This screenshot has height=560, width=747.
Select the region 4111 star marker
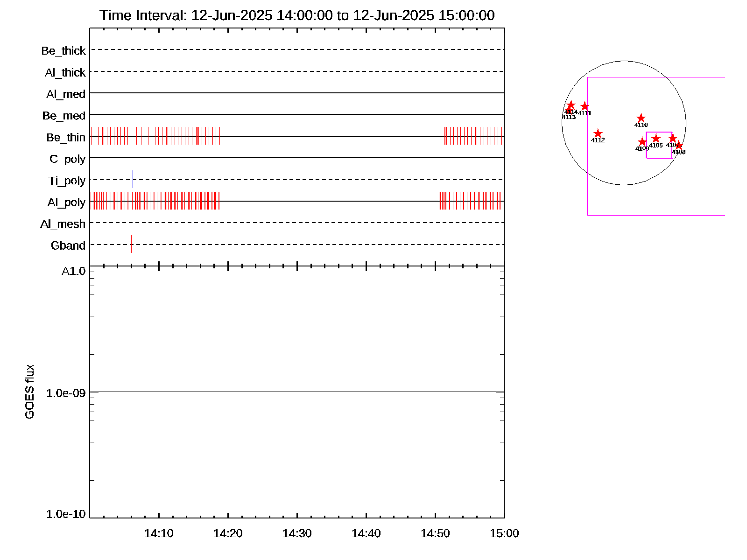[x=585, y=106]
